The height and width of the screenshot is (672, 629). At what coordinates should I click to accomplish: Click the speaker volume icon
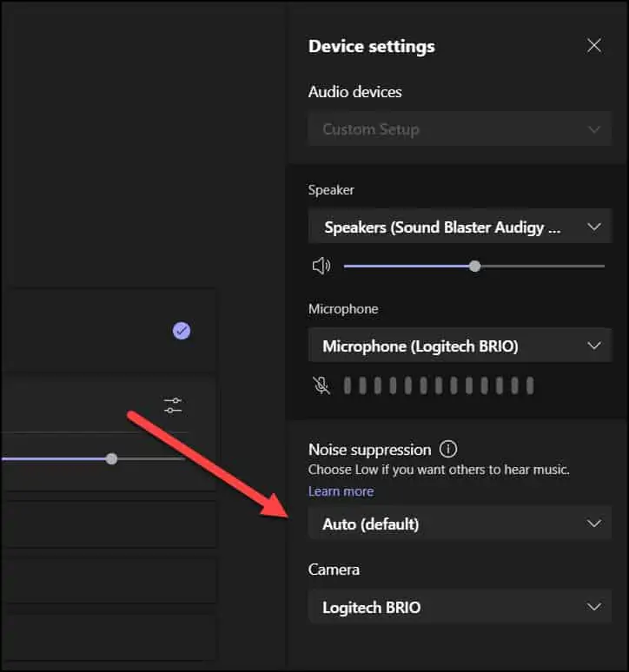[321, 266]
